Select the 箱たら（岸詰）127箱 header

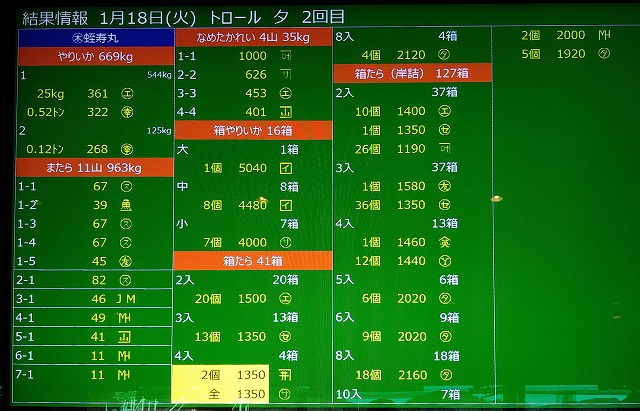(x=412, y=73)
